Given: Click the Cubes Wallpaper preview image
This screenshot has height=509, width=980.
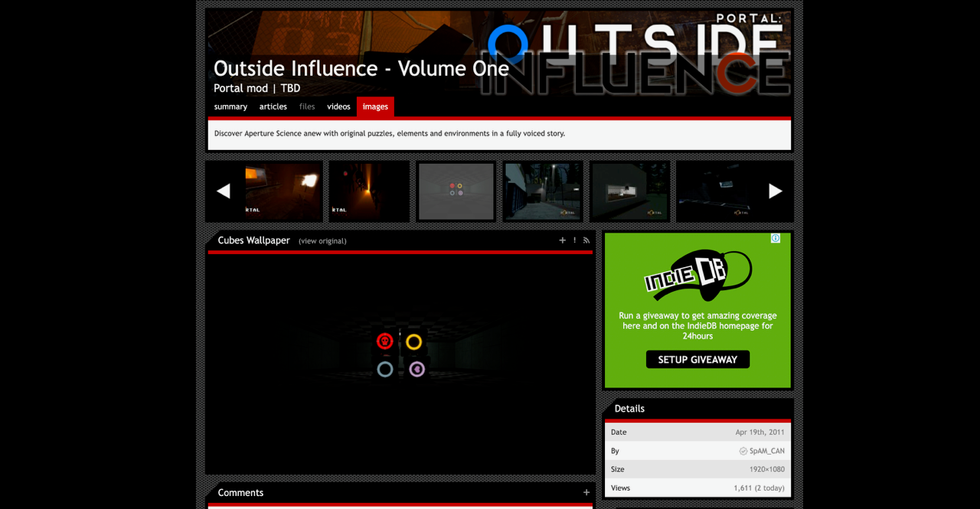Looking at the screenshot, I should [400, 360].
